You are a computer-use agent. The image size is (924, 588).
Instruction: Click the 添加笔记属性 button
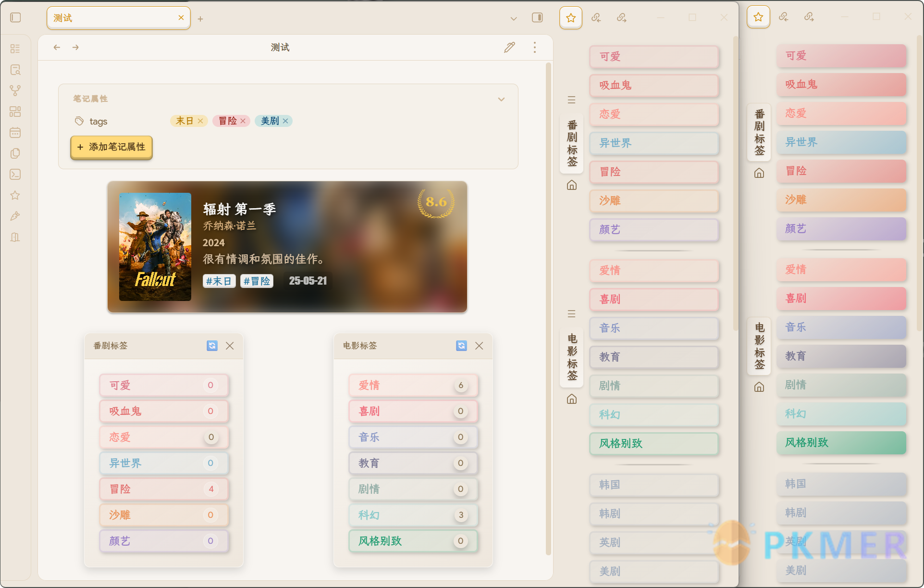click(x=111, y=147)
